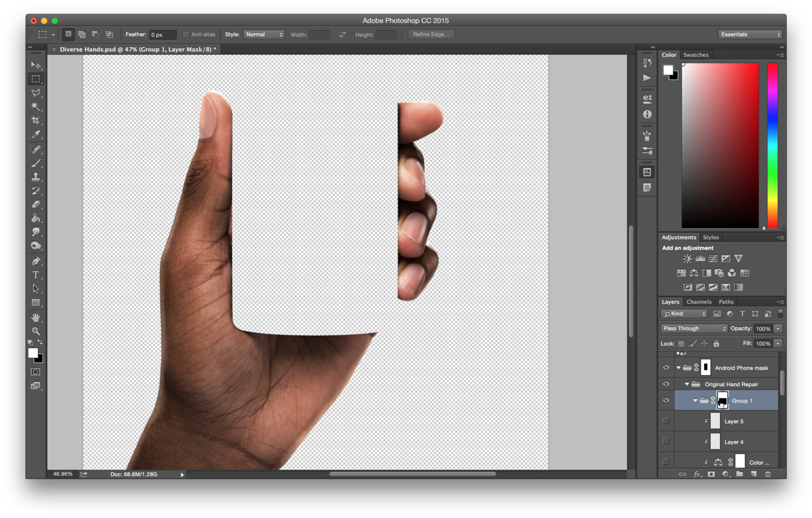The image size is (812, 518).
Task: Delete layer using the trash icon
Action: 768,474
